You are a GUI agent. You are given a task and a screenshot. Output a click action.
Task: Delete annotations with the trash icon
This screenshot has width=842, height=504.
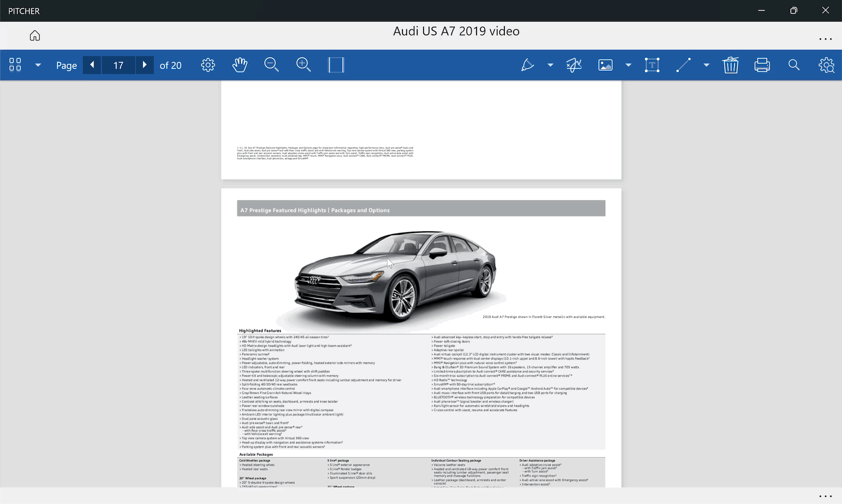730,65
